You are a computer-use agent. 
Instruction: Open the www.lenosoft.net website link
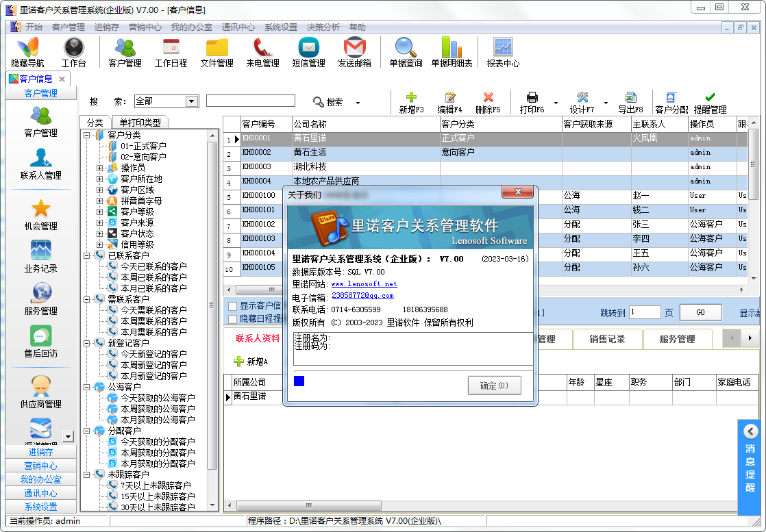click(x=364, y=284)
